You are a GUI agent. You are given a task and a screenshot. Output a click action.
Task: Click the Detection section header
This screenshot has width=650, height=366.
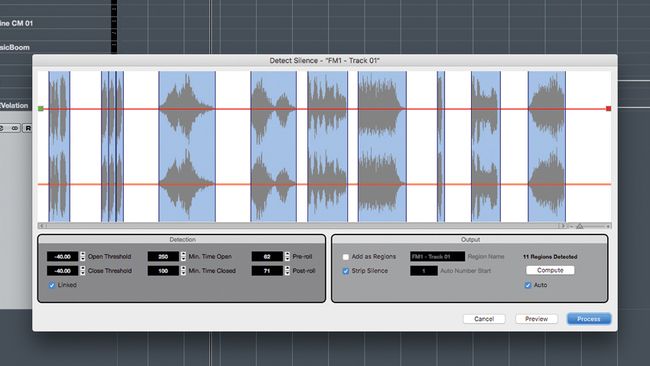tap(182, 240)
